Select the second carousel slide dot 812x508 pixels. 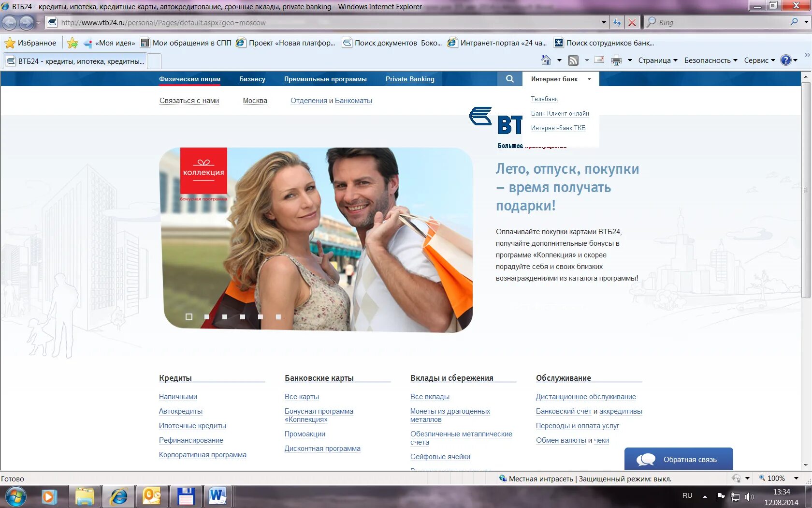(207, 317)
